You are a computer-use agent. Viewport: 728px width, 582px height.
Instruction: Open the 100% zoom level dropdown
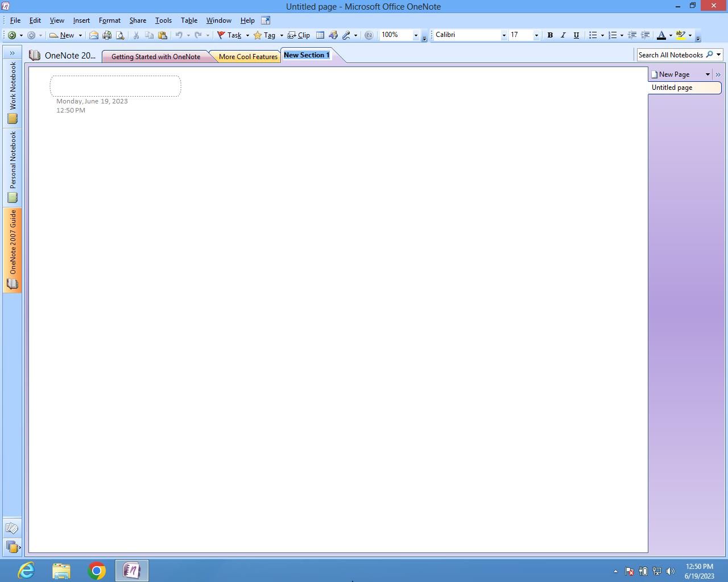pos(415,35)
